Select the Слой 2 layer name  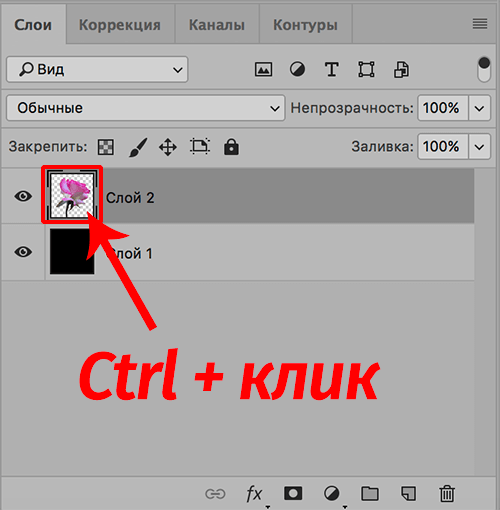click(130, 198)
